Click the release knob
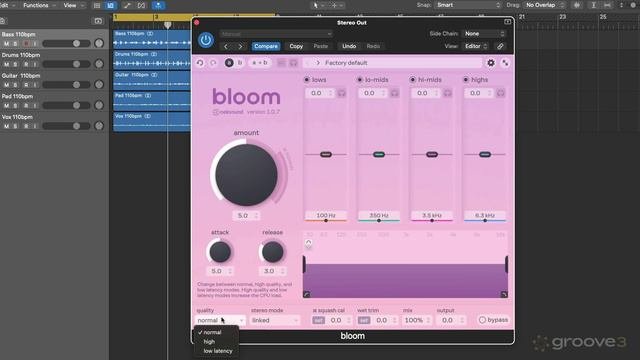Screen dimensions: 640x360 pyautogui.click(x=272, y=252)
